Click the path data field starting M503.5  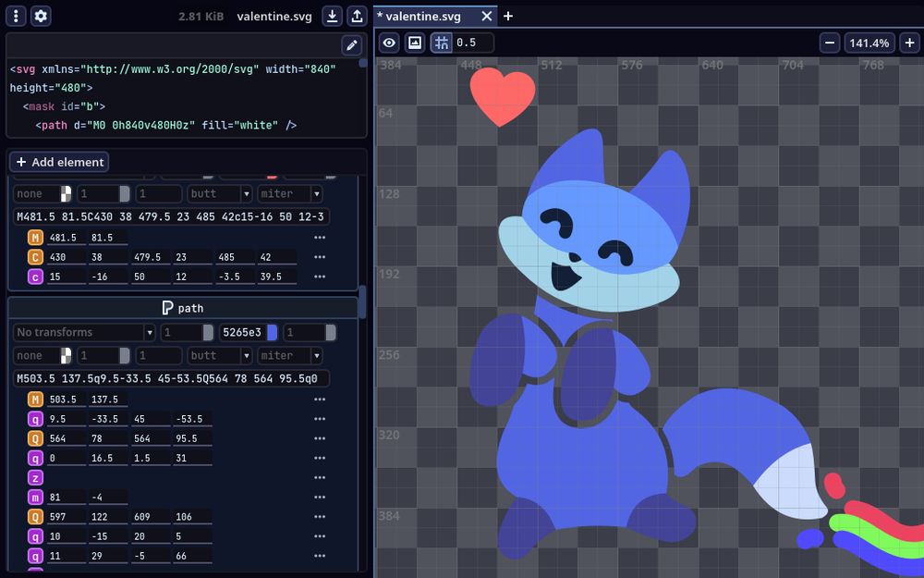171,378
